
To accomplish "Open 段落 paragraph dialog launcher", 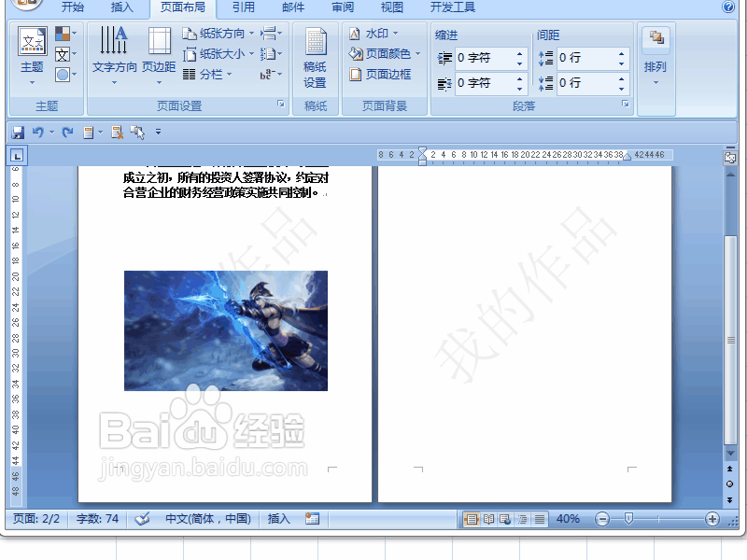I will point(625,104).
